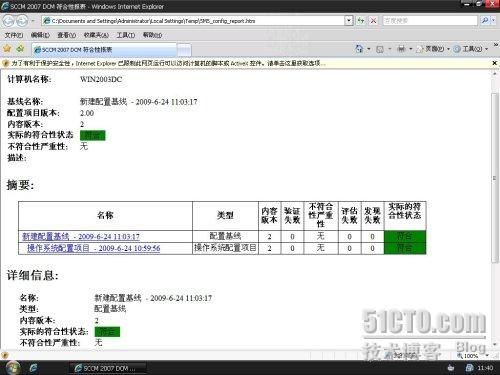Screen dimensions: 500x375
Task: Open the 查看 (View) menu
Action: pos(66,35)
